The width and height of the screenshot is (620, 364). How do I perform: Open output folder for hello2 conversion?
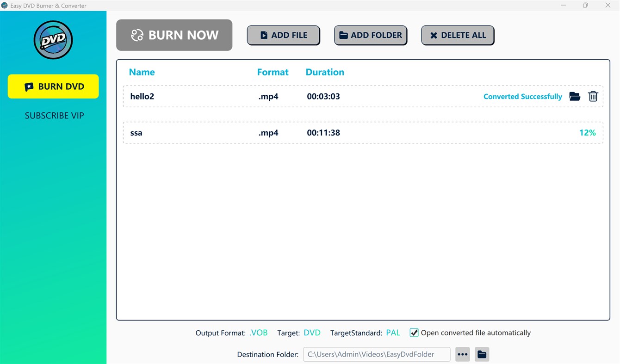(x=575, y=96)
